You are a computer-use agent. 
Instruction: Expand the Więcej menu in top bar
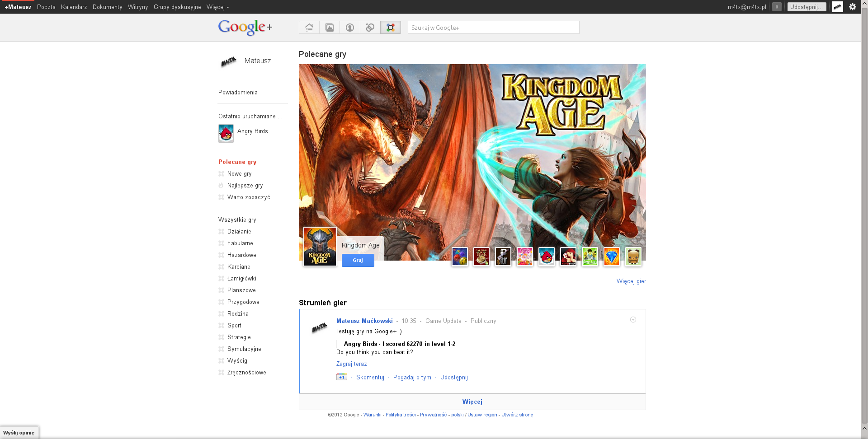(218, 7)
